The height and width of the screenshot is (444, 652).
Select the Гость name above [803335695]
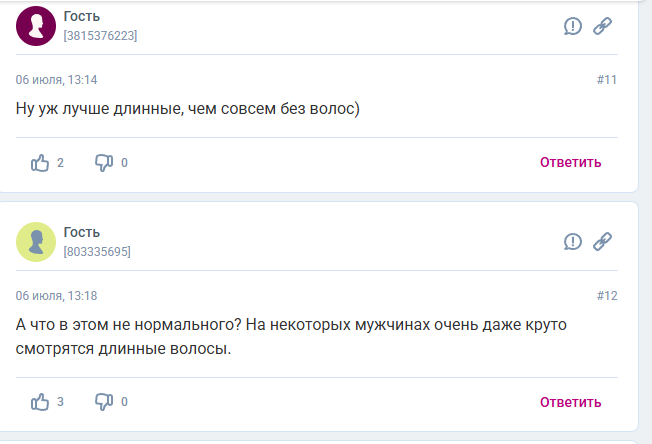click(x=82, y=232)
